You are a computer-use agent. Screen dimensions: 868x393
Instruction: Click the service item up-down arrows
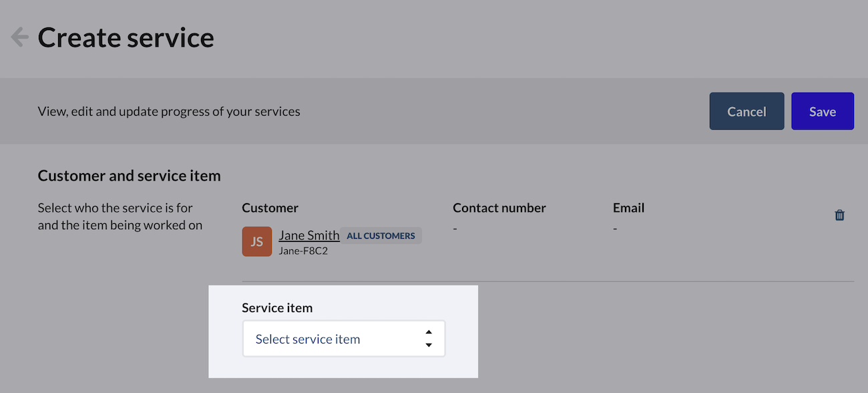(x=429, y=339)
